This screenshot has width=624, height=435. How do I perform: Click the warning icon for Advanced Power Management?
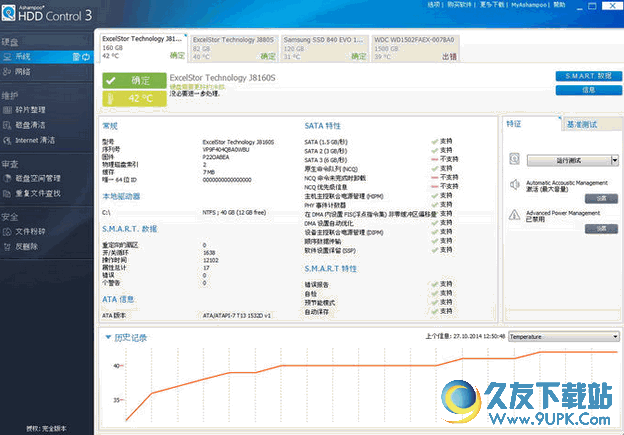coord(515,215)
